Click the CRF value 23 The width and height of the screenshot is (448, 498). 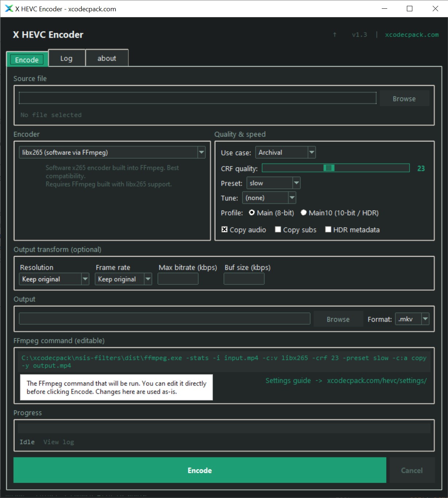click(421, 168)
